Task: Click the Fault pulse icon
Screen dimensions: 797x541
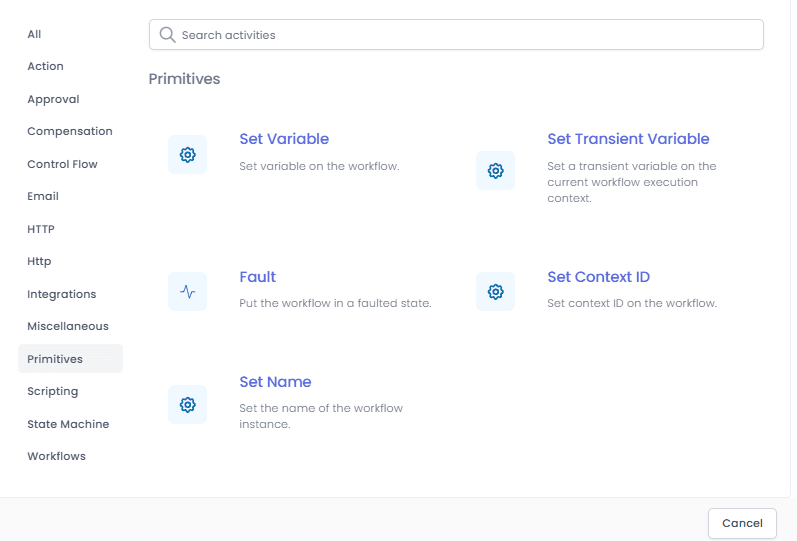Action: point(188,291)
